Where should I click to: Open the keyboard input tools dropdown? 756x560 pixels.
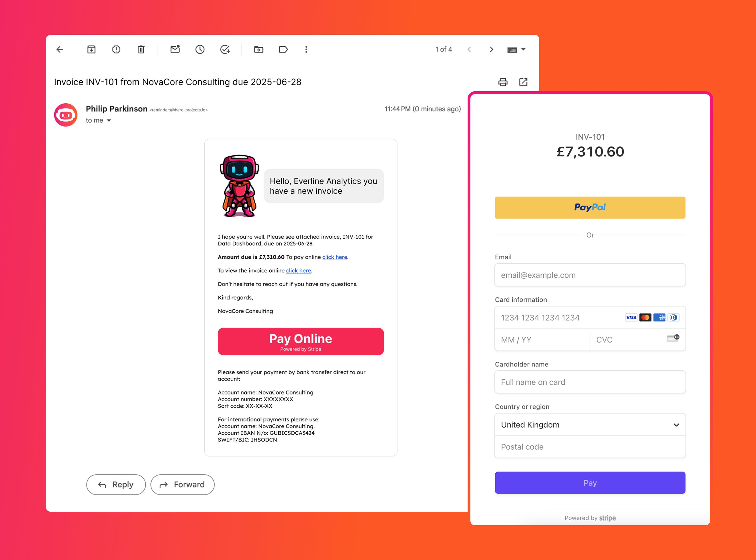[x=516, y=50]
